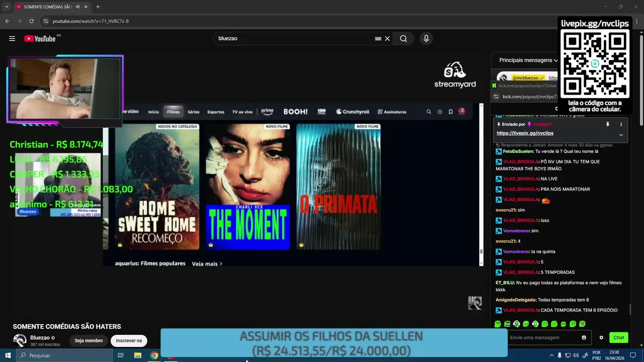Image resolution: width=644 pixels, height=362 pixels.
Task: Open the Bluezao channel name link
Action: tap(40, 338)
